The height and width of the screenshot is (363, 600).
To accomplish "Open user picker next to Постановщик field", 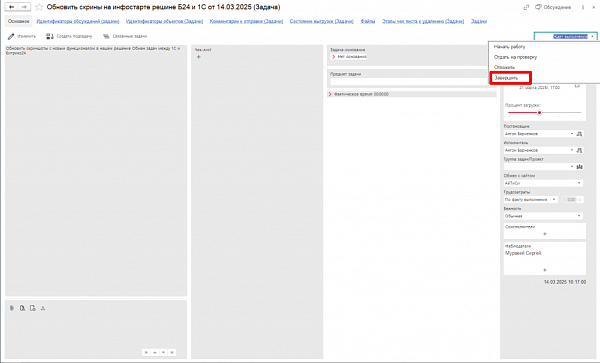I will pyautogui.click(x=579, y=134).
